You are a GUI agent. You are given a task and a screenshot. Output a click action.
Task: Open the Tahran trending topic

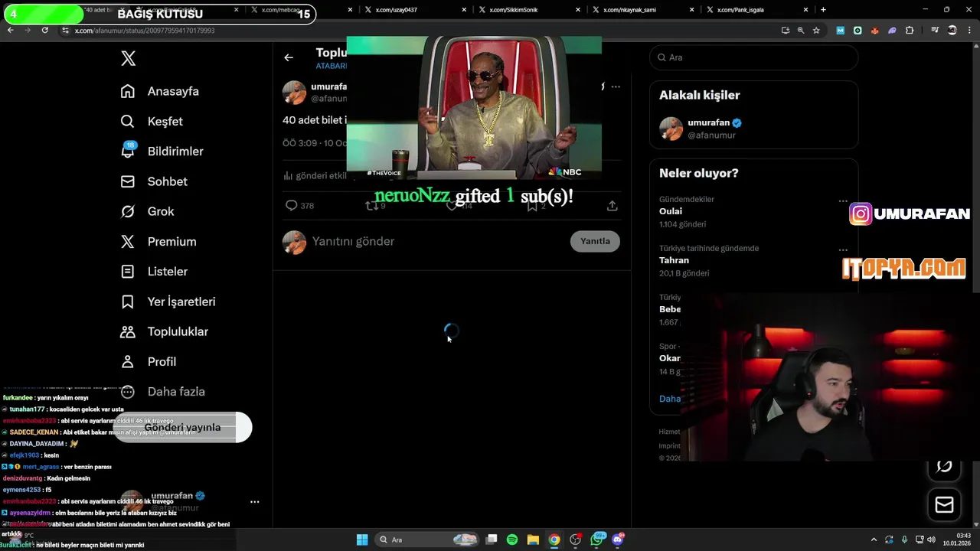[675, 260]
